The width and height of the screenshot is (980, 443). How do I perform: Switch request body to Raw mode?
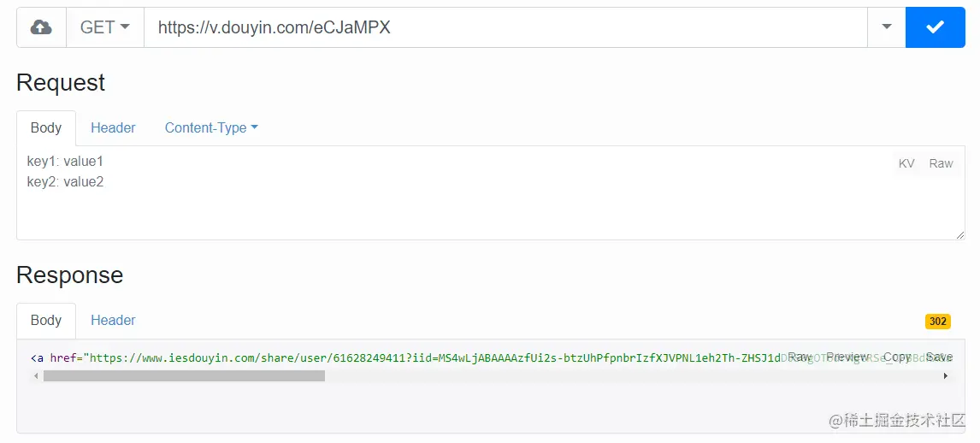point(941,163)
